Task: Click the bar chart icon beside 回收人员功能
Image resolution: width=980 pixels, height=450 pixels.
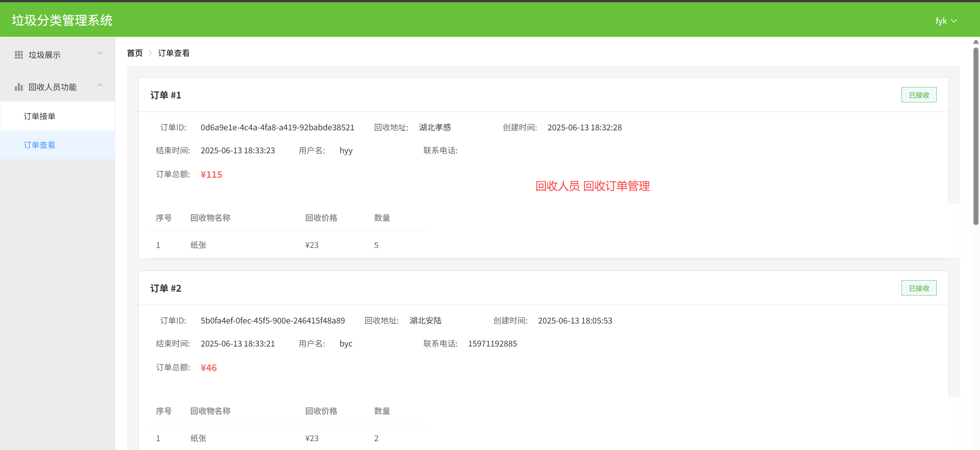Action: pyautogui.click(x=19, y=87)
